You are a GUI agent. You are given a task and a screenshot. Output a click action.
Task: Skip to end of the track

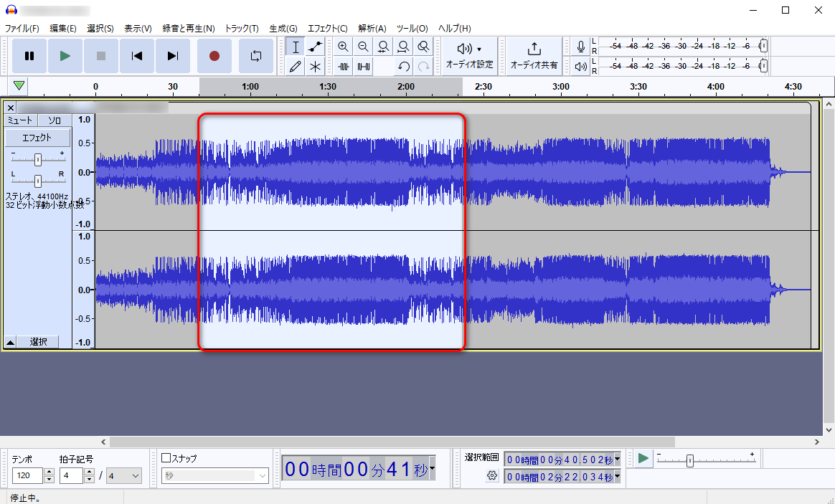pos(173,56)
